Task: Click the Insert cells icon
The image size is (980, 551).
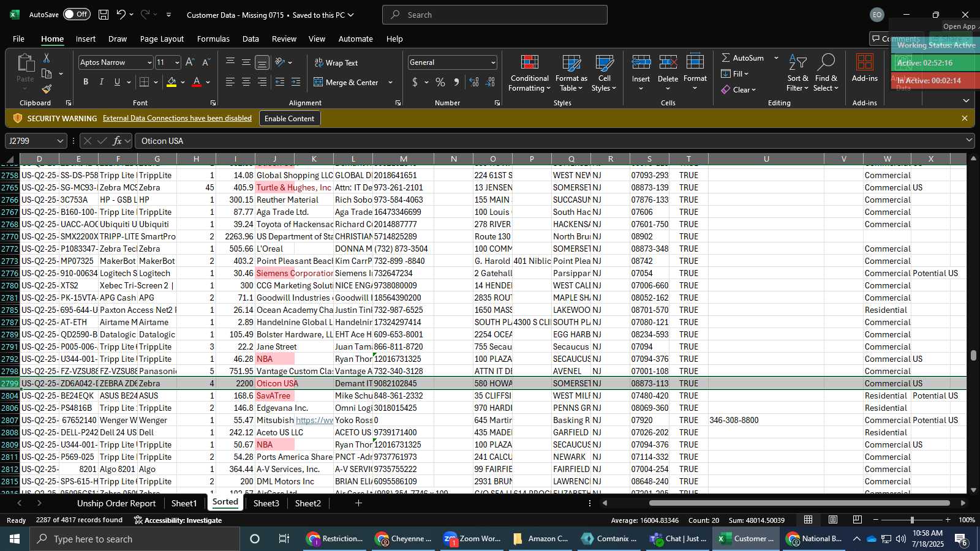Action: coord(641,62)
